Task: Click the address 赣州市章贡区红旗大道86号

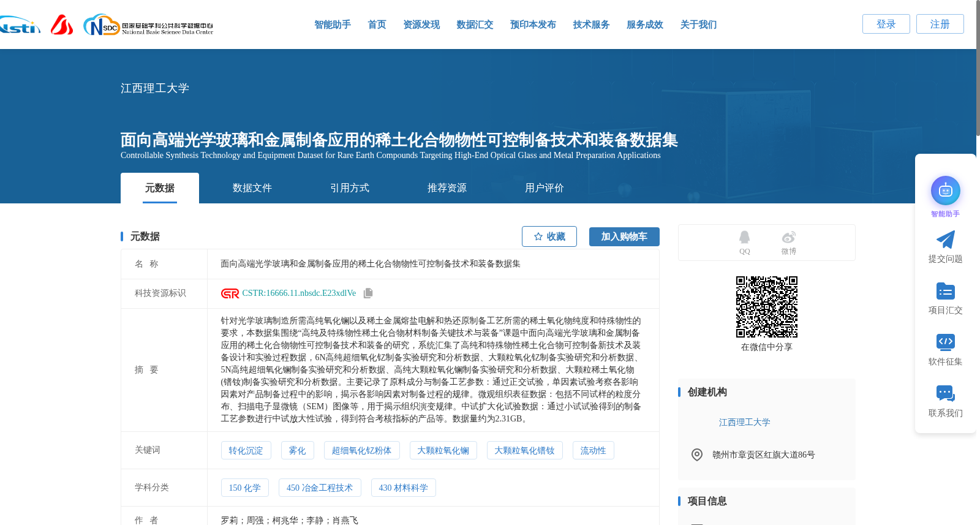Action: 764,455
